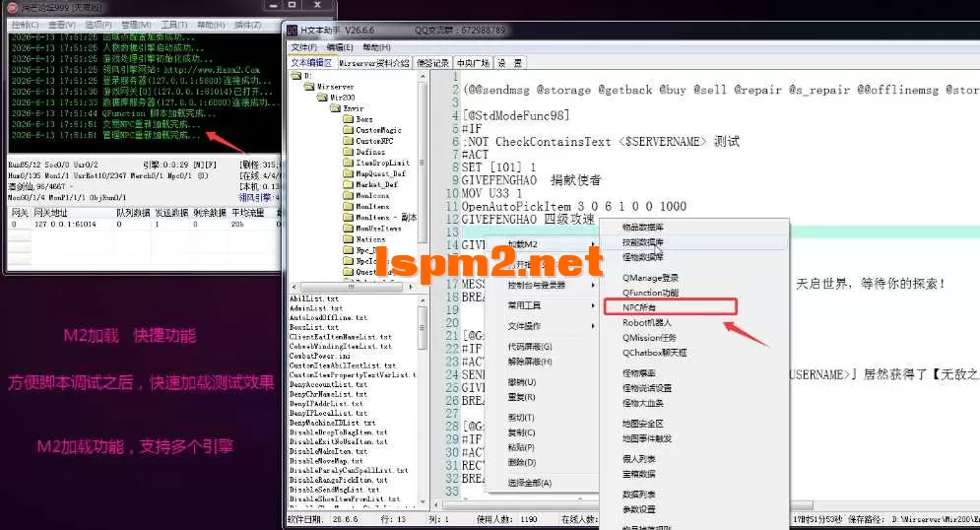Screen dimensions: 980x530
Task: Choose 物品数据库 in the submenu
Action: coord(642,227)
